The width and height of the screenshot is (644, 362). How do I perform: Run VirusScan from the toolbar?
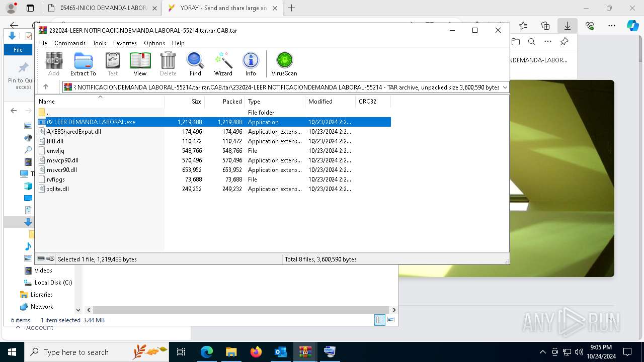[x=284, y=64]
